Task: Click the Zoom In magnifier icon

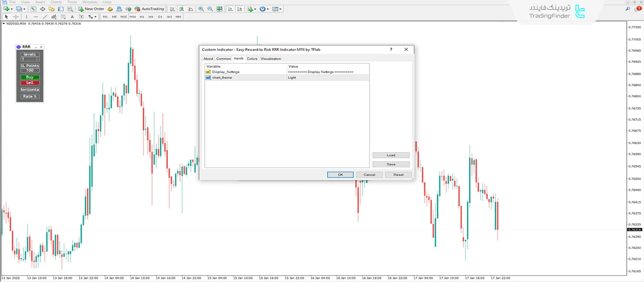Action: [x=201, y=9]
